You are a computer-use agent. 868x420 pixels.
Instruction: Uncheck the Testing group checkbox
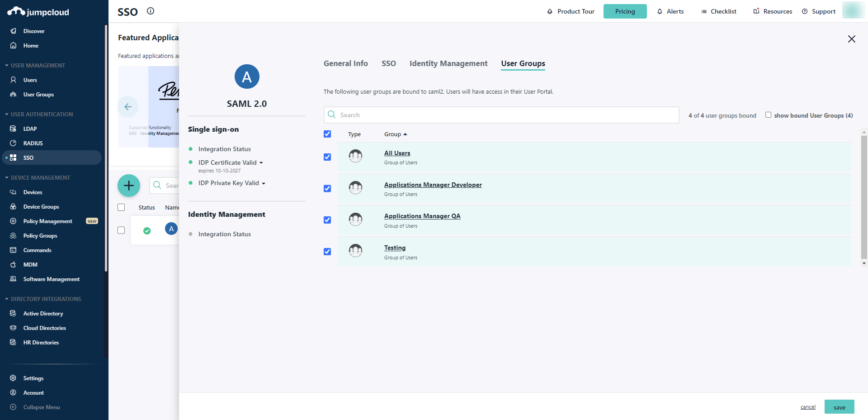[x=327, y=252]
